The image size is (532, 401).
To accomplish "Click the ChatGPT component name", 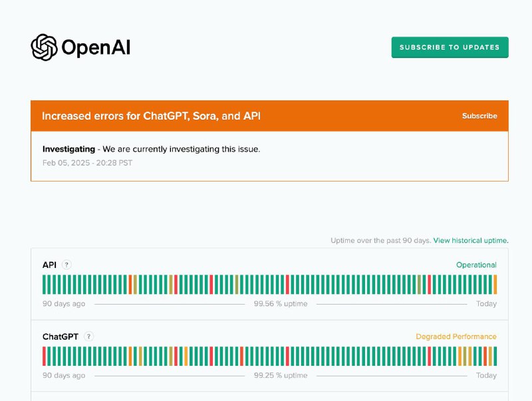I will click(60, 336).
